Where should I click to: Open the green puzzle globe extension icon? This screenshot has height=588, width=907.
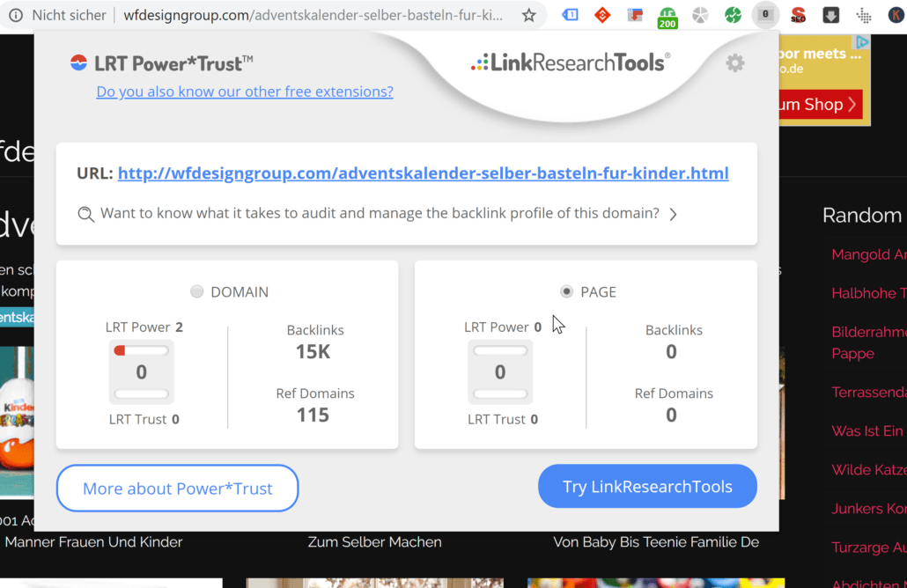click(x=733, y=15)
